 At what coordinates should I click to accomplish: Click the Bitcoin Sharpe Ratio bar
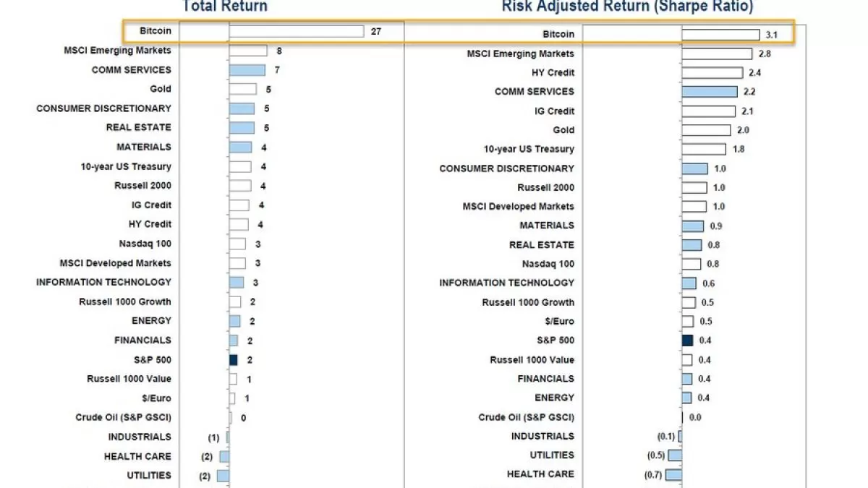[720, 34]
